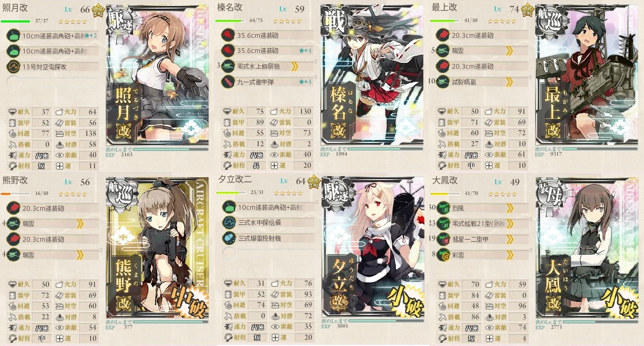Click Haruna's 九一式徹甲弾 shell icon
Screen dimensions: 644x346
[228, 82]
